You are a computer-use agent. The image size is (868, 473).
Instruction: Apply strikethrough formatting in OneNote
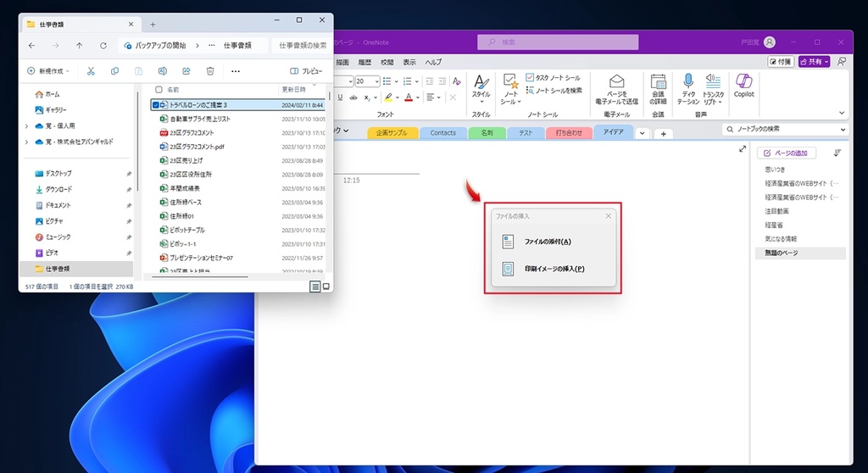coord(353,97)
